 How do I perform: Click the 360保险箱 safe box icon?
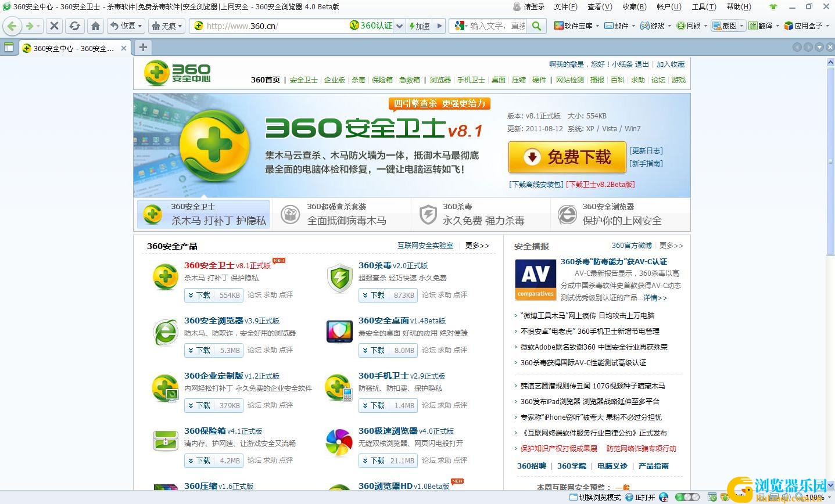[x=166, y=441]
